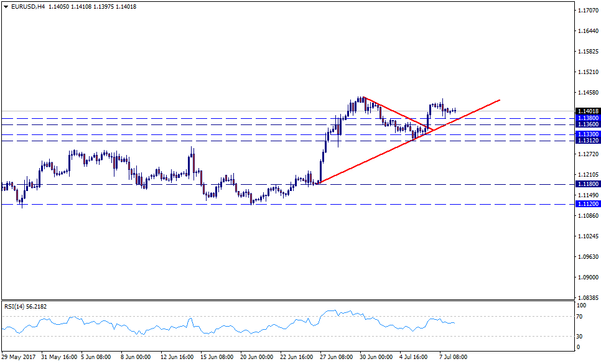Screen dimensions: 601x364
Task: Click the current price 1.14018 marker
Action: tap(587, 111)
